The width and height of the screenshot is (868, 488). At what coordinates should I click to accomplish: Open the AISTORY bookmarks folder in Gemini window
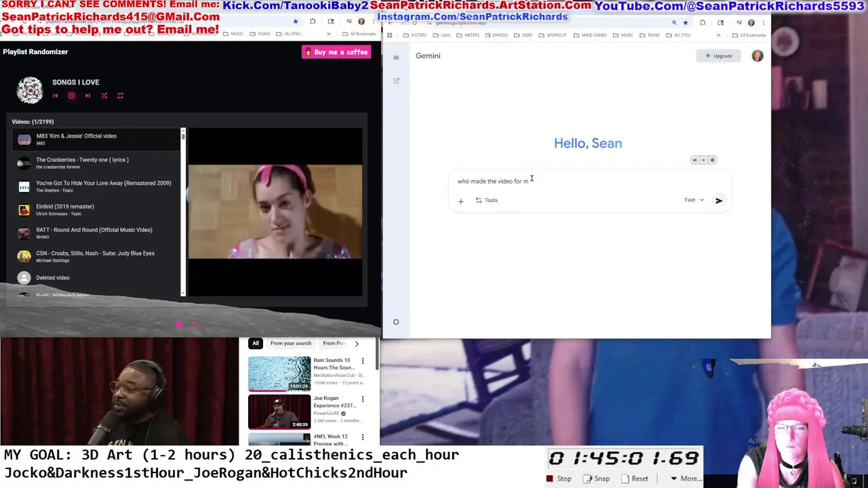coord(414,35)
